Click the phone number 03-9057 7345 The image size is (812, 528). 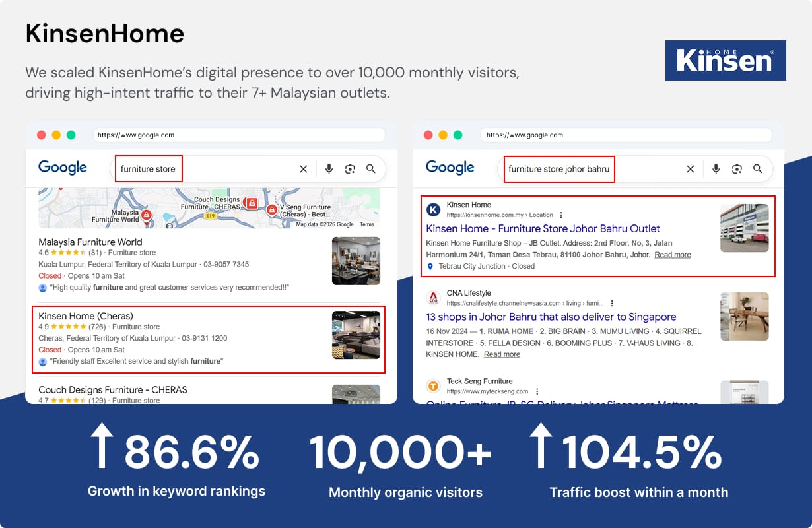click(x=226, y=265)
